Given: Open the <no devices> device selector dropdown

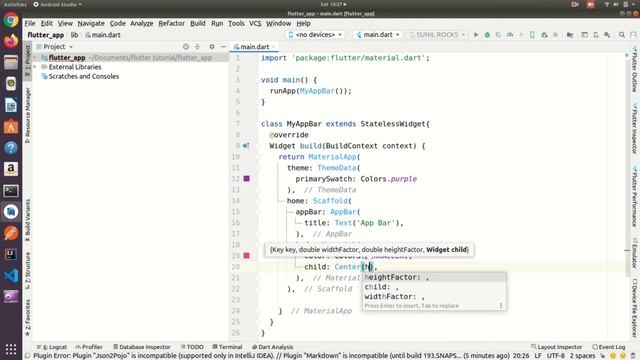Looking at the screenshot, I should (315, 35).
